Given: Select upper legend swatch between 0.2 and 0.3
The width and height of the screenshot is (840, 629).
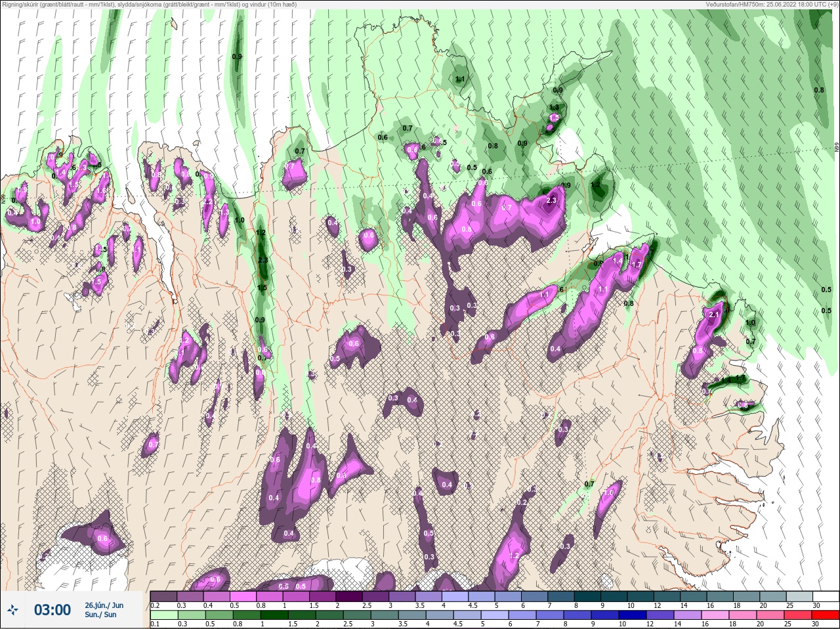Looking at the screenshot, I should click(163, 597).
